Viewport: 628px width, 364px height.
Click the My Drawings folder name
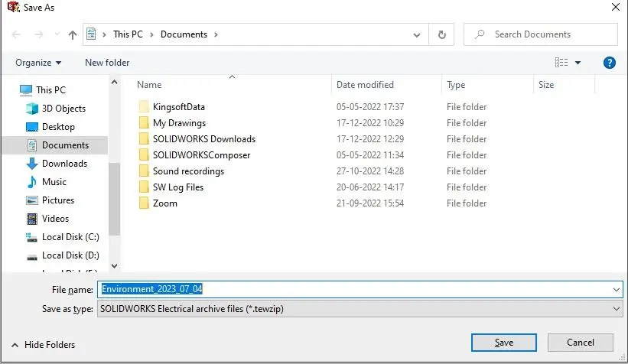(179, 123)
